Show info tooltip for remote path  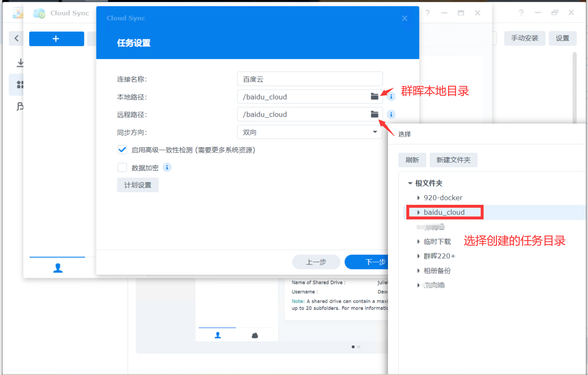coord(391,114)
